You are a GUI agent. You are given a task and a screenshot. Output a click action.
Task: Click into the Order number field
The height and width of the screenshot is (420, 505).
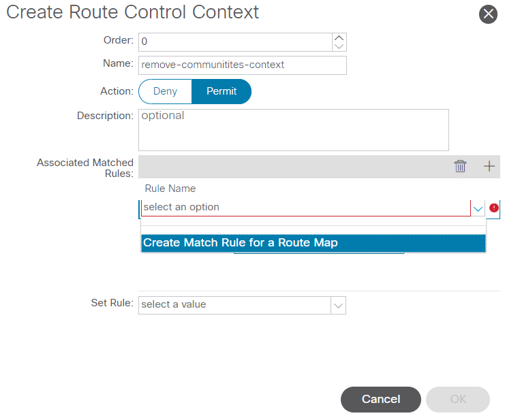[x=235, y=42]
